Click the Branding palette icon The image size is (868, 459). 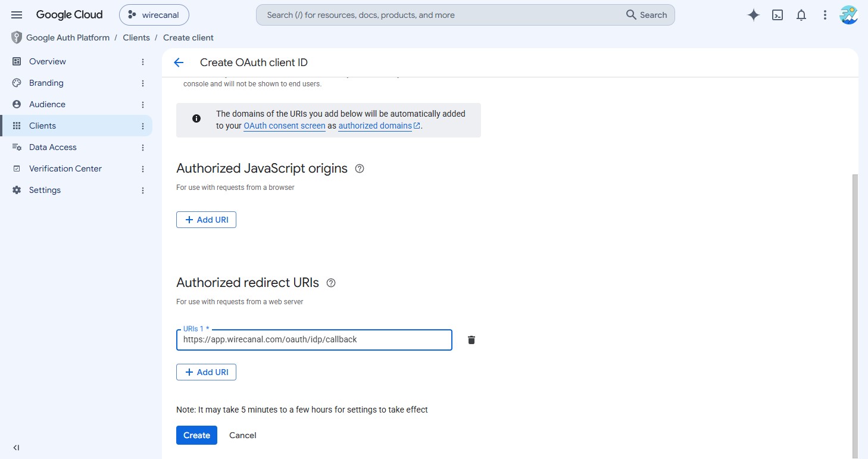(x=17, y=83)
